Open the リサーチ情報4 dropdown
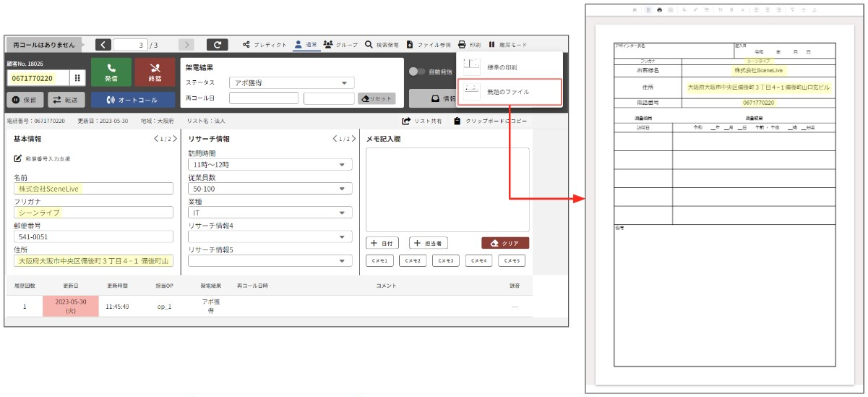868x397 pixels. (x=270, y=236)
